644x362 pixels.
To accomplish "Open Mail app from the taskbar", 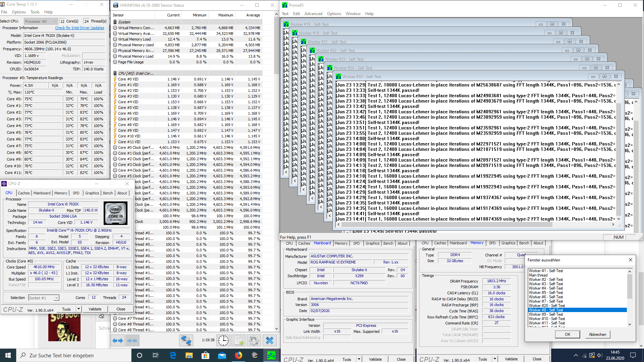I will pyautogui.click(x=222, y=355).
